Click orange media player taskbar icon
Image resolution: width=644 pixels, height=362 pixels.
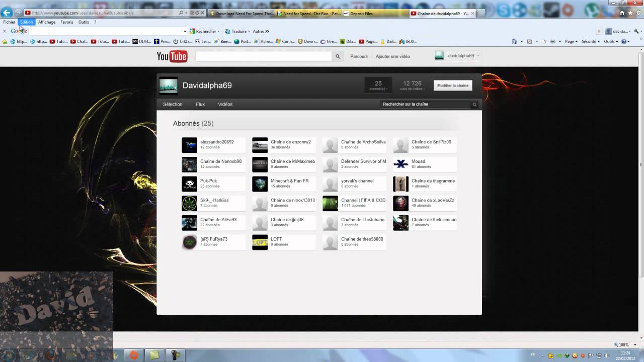tap(133, 355)
